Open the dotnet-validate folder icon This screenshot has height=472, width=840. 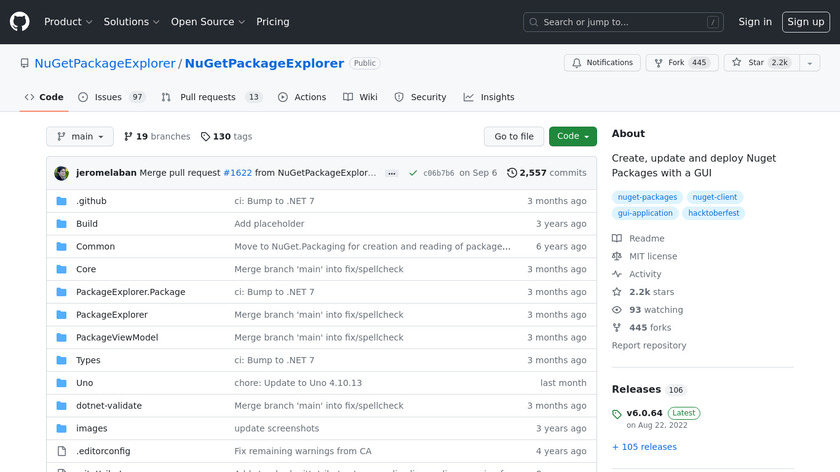[x=62, y=406]
